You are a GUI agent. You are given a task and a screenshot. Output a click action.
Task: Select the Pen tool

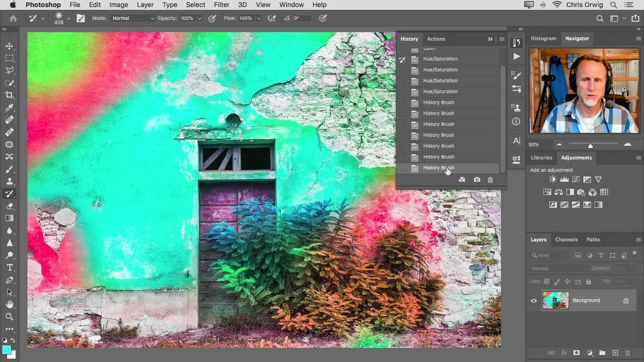coord(10,280)
